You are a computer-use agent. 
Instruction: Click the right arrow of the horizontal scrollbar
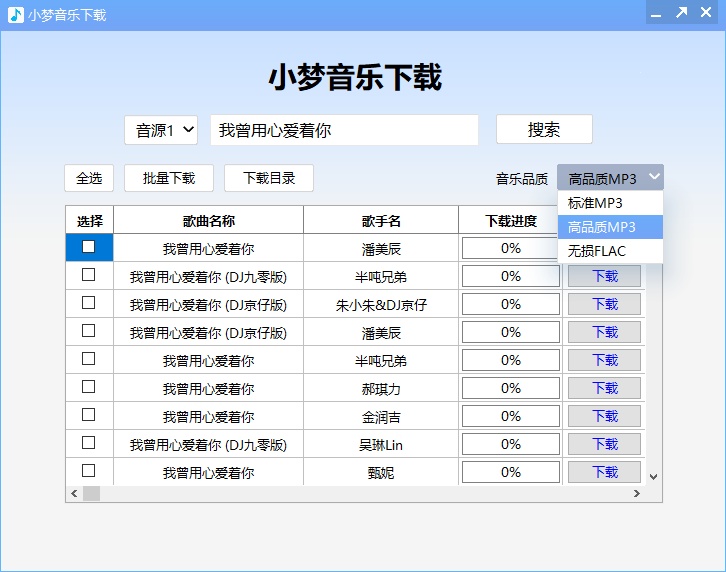click(636, 494)
